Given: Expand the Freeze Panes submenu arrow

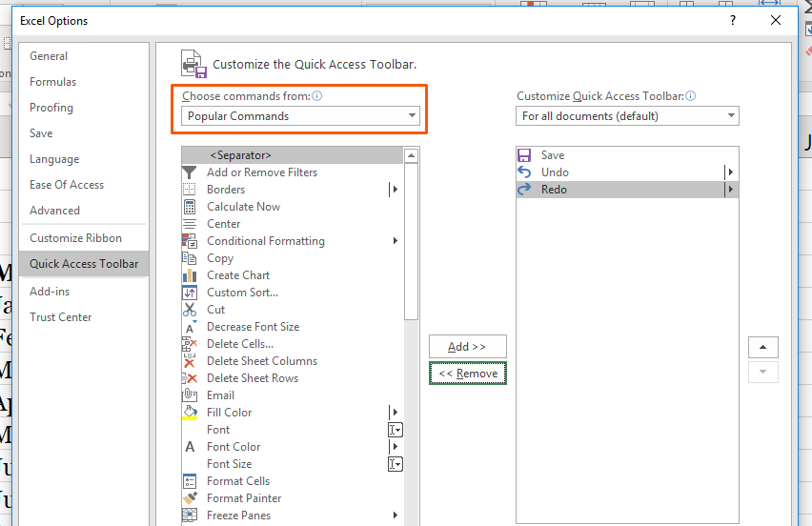Looking at the screenshot, I should point(396,516).
